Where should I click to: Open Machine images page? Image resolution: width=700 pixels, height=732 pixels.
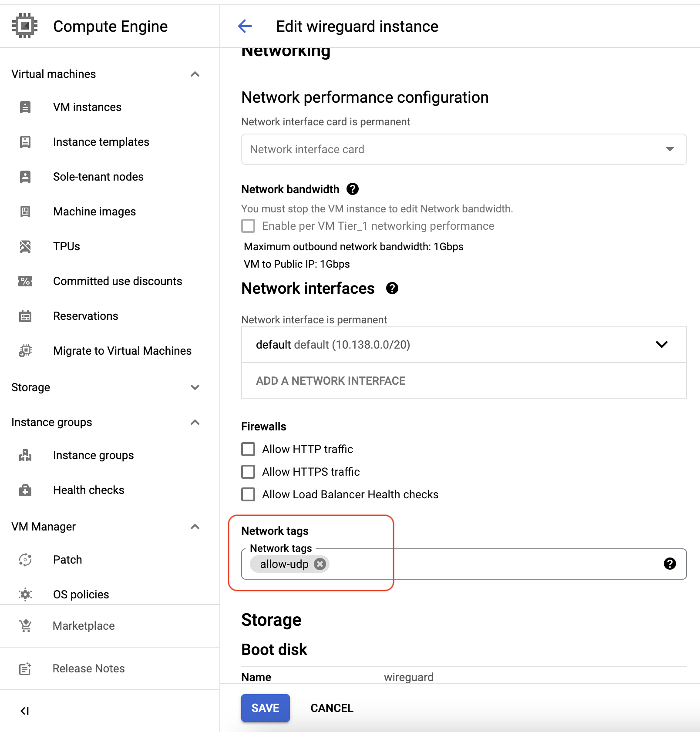tap(94, 212)
